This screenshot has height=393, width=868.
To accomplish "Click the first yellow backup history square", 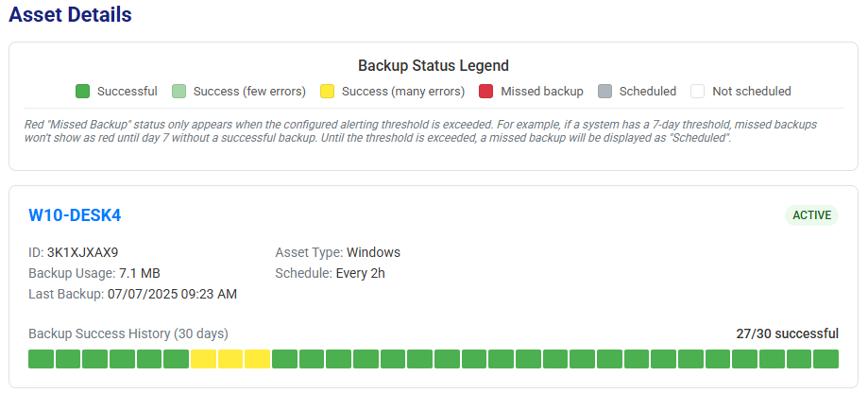I will click(x=204, y=359).
